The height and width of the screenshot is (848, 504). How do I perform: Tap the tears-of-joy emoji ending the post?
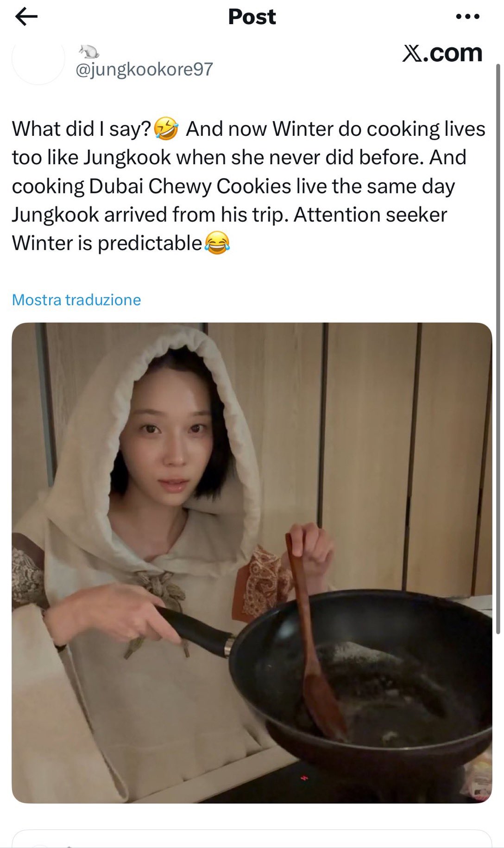[217, 243]
